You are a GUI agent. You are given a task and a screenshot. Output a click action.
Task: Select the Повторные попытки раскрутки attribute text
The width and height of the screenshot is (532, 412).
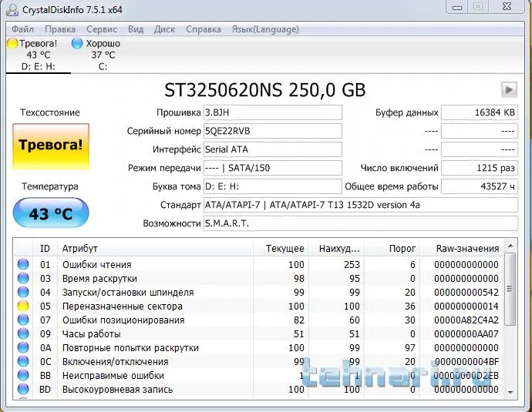[130, 348]
